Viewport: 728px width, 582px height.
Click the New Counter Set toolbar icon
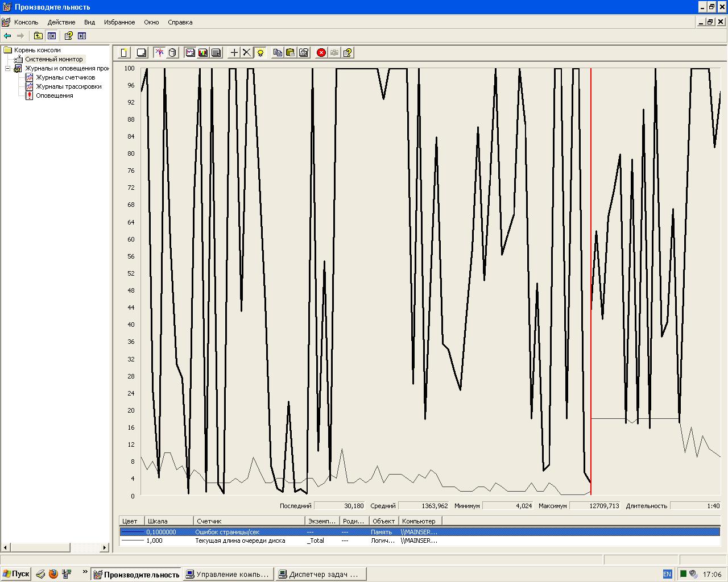click(124, 53)
